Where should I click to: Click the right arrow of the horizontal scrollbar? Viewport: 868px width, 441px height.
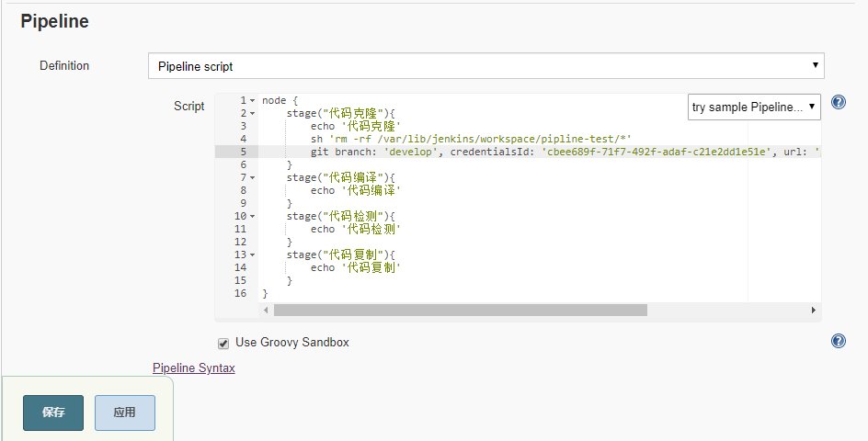(814, 311)
